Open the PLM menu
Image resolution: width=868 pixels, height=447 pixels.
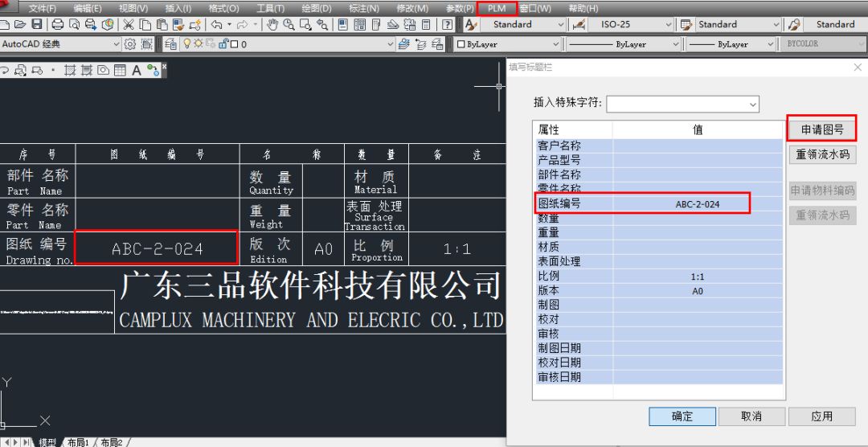[x=497, y=8]
